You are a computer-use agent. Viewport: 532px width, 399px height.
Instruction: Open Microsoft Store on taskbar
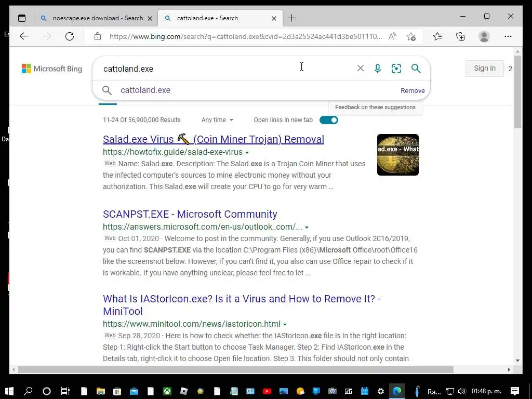[x=117, y=391]
